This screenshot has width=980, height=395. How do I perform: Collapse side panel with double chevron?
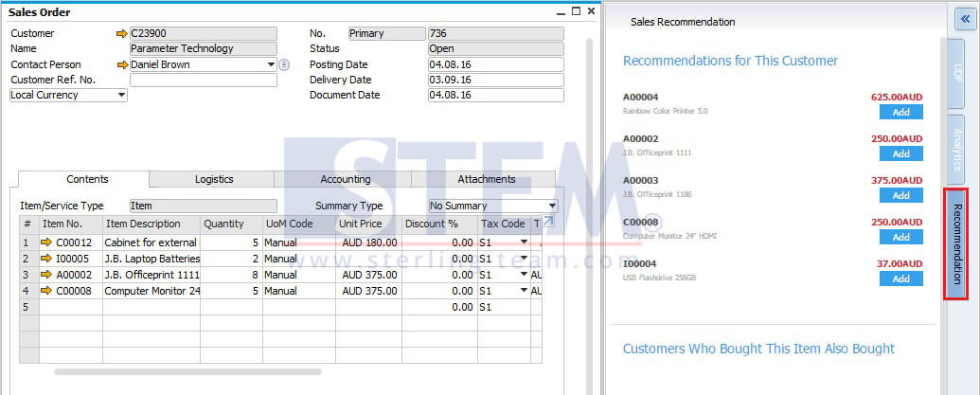click(966, 19)
